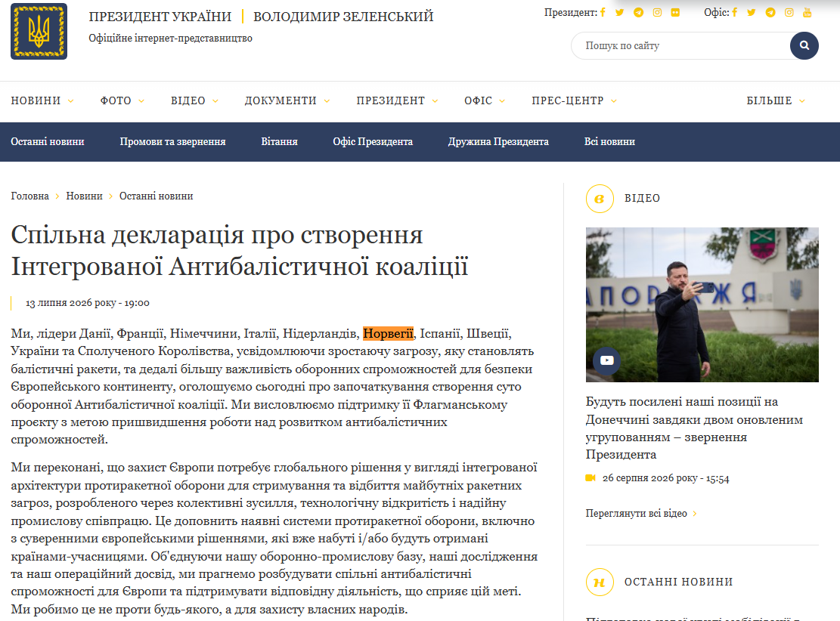Go to Головна in the breadcrumb
This screenshot has width=840, height=621.
coord(30,196)
